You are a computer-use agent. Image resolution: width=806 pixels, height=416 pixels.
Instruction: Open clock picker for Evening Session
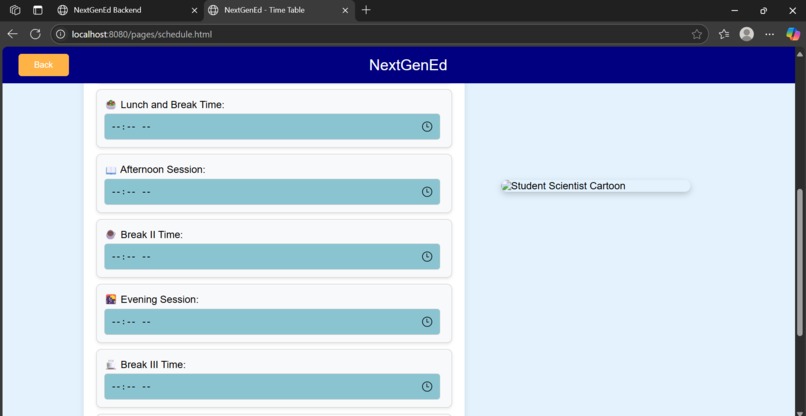(x=427, y=322)
